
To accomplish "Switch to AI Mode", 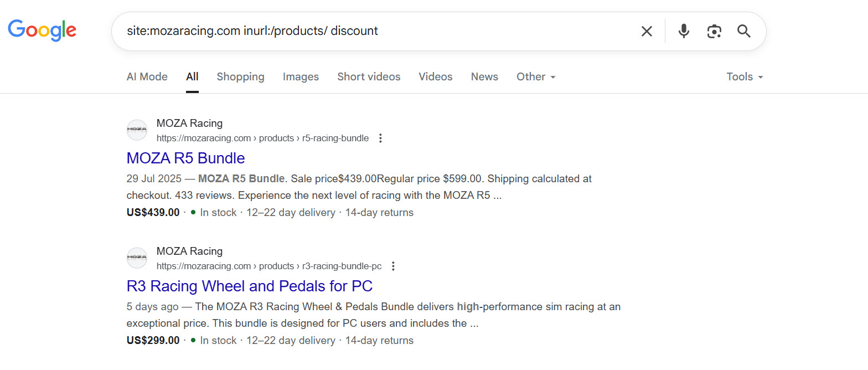I will point(147,76).
